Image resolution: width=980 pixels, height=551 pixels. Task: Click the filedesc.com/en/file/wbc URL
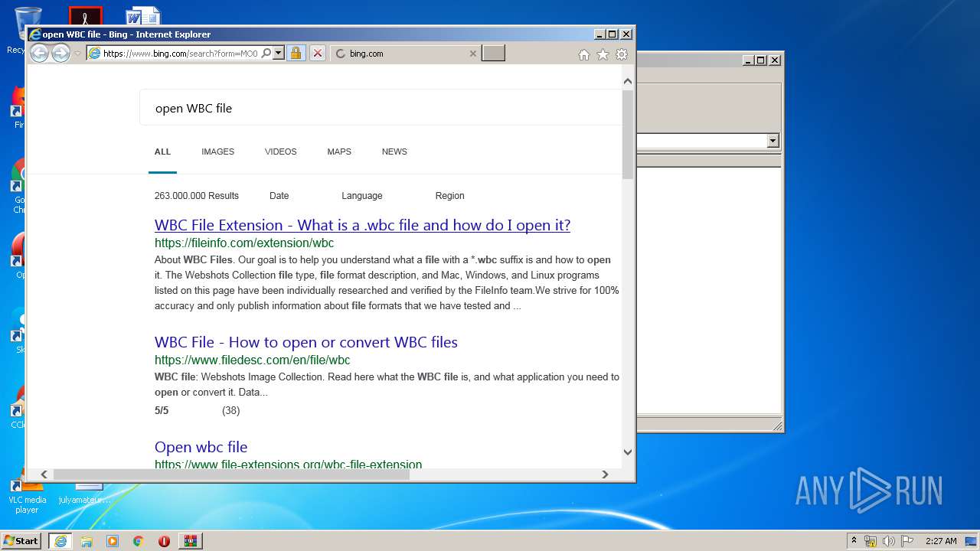[252, 360]
